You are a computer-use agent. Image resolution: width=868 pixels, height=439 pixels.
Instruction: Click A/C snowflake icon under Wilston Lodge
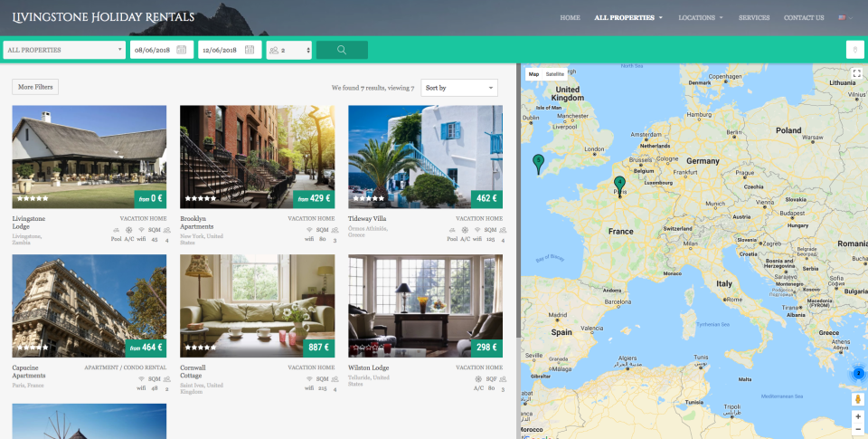pyautogui.click(x=478, y=379)
